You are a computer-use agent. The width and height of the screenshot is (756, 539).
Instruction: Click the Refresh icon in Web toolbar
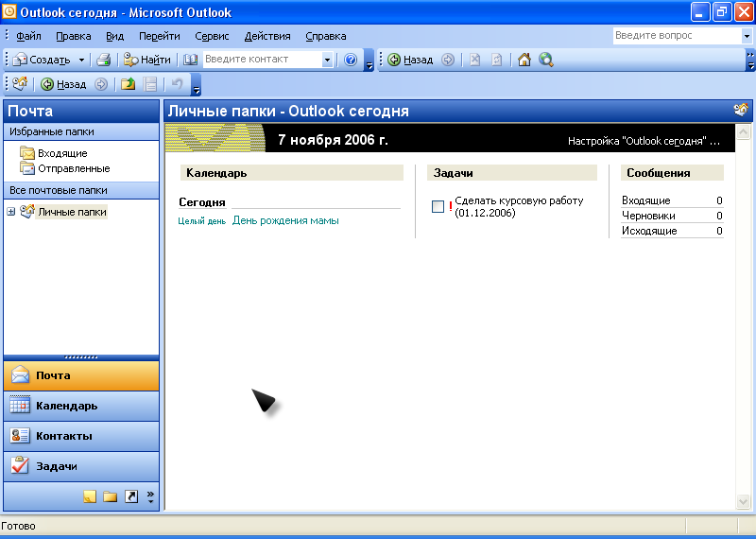(x=497, y=60)
